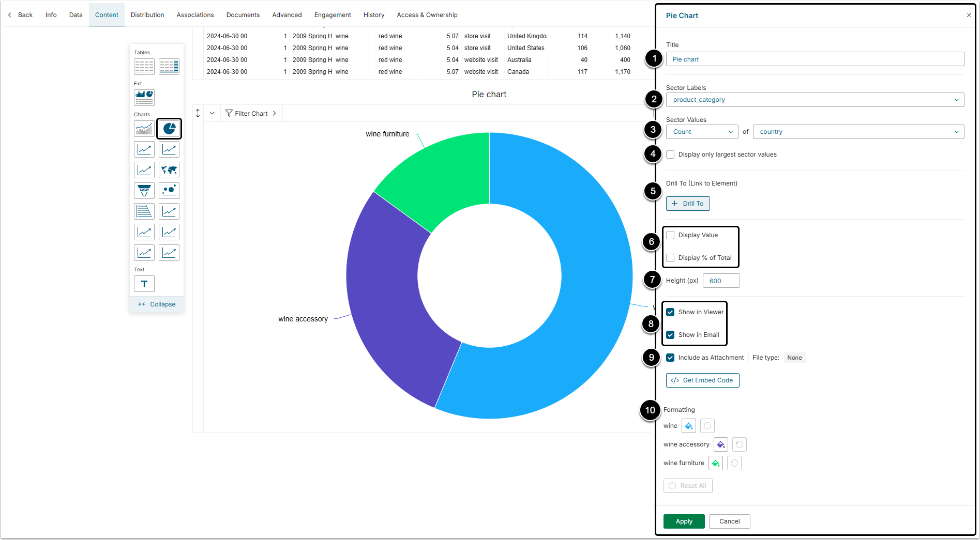The width and height of the screenshot is (980, 540).
Task: Open the wine furniture color picker
Action: pos(716,463)
